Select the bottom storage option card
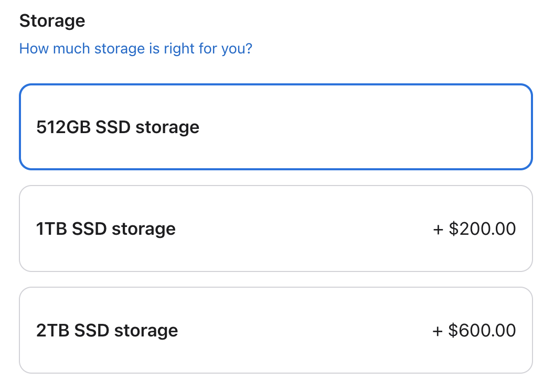Viewport: 554px width, 392px height. 276,330
